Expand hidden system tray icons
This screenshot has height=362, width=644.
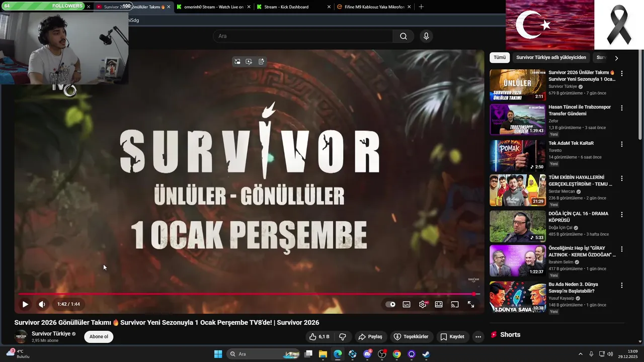point(580,354)
